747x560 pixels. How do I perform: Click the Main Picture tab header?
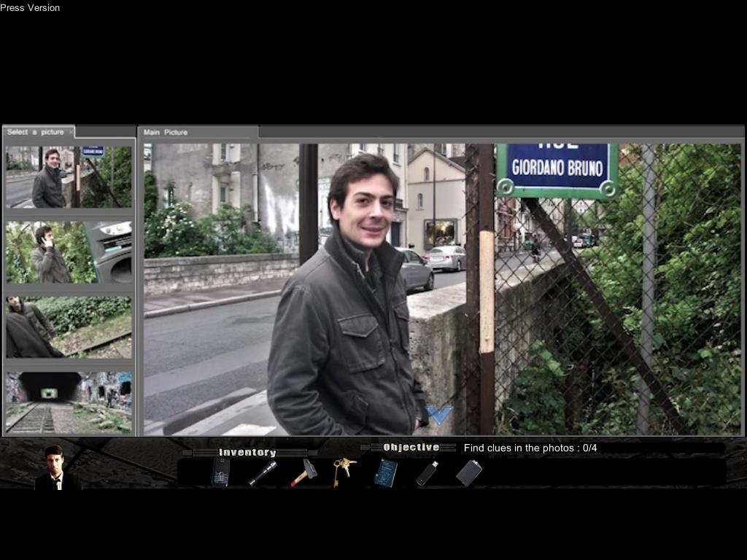(x=167, y=132)
